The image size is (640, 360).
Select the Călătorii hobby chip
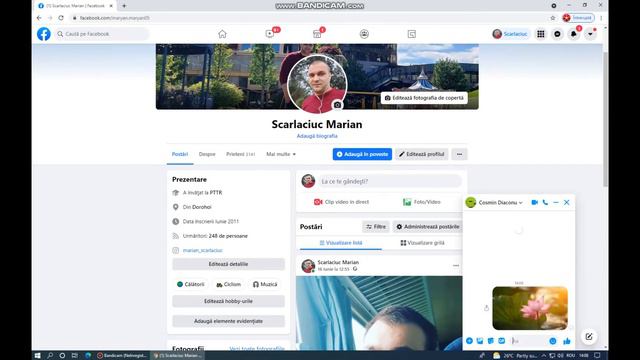[191, 284]
